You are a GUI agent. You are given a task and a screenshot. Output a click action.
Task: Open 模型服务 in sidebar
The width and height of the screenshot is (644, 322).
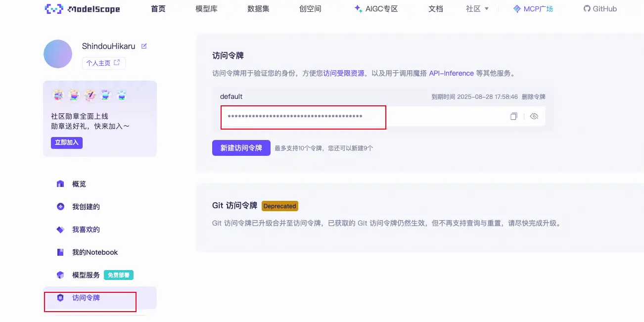click(x=86, y=275)
